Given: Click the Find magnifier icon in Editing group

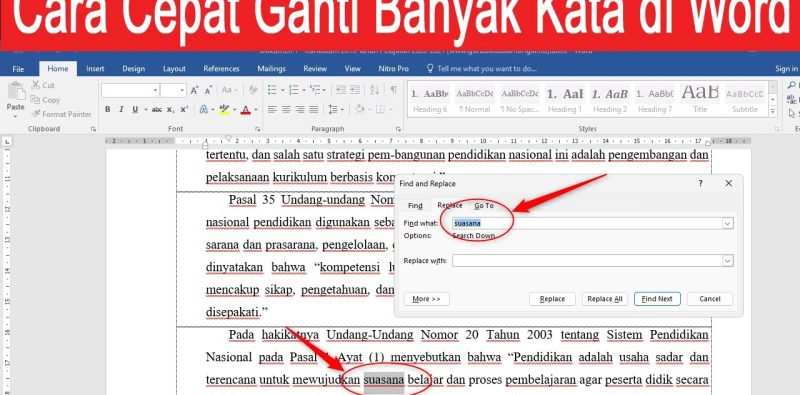Looking at the screenshot, I should [792, 85].
